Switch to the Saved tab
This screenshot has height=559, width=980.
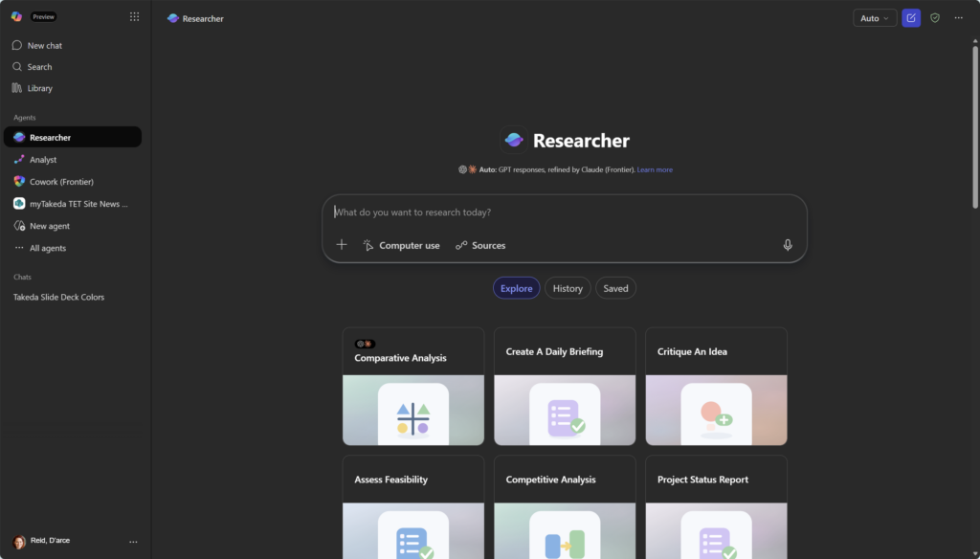pos(615,288)
